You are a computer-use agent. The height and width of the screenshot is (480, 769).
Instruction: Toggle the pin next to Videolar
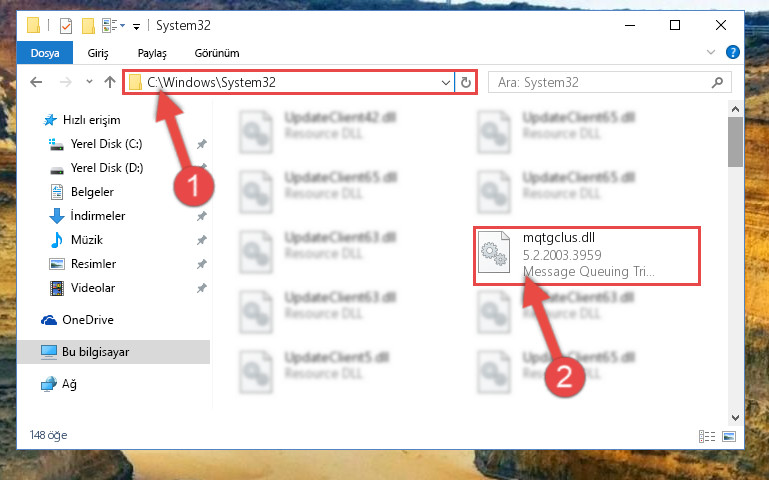[202, 288]
